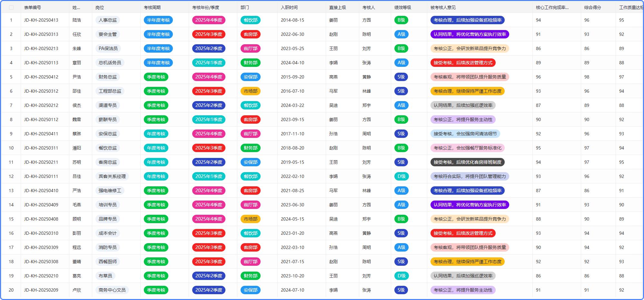Select the 绩效等级 column header
644x300 pixels.
[x=402, y=7]
